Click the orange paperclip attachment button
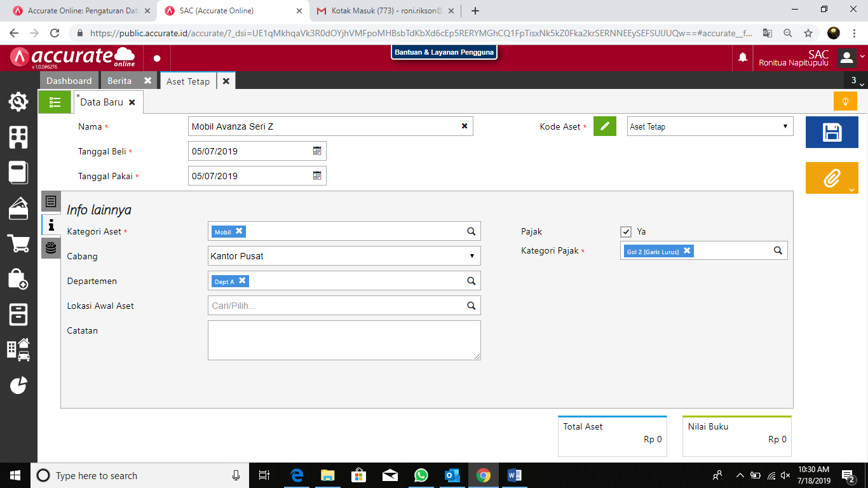868x488 pixels. (832, 178)
